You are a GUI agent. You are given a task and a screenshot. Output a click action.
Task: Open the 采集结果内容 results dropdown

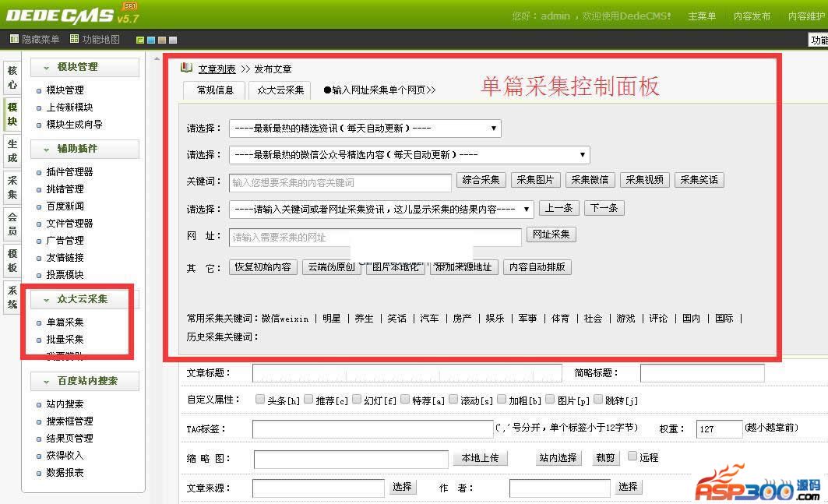coord(381,210)
